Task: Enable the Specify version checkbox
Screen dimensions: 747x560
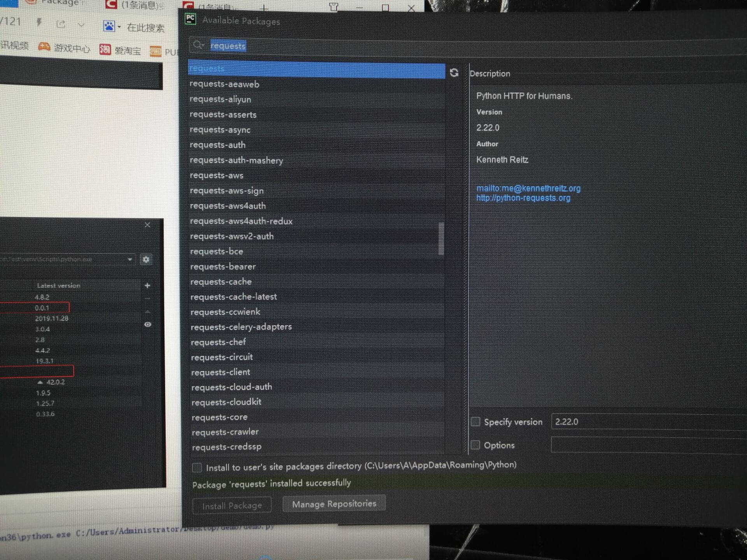Action: point(475,422)
